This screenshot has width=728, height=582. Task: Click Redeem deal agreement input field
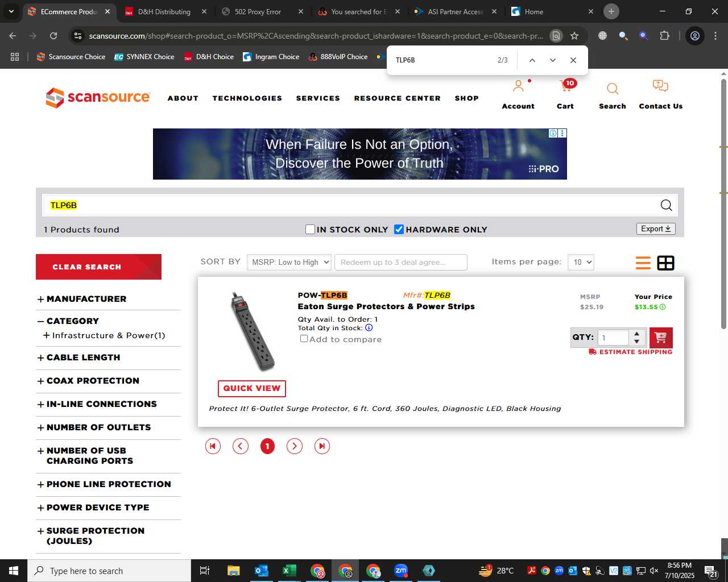click(x=401, y=262)
